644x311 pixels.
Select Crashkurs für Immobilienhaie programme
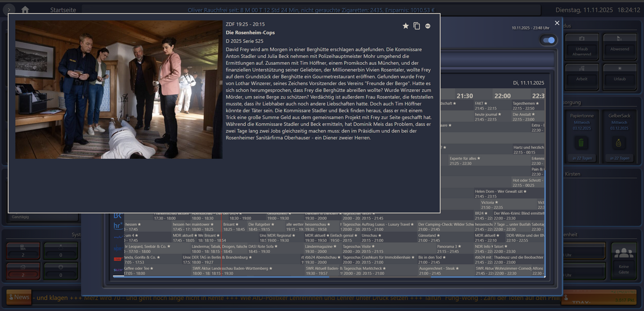(389, 260)
